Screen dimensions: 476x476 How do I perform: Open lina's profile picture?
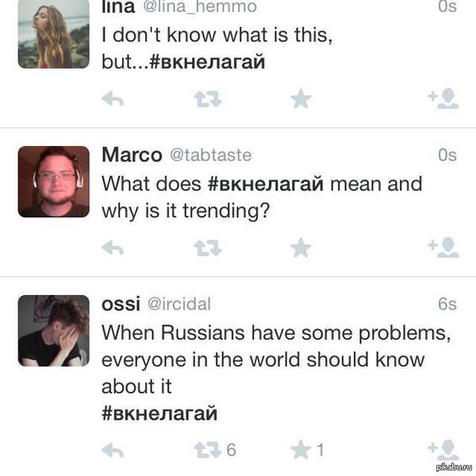pos(53,33)
